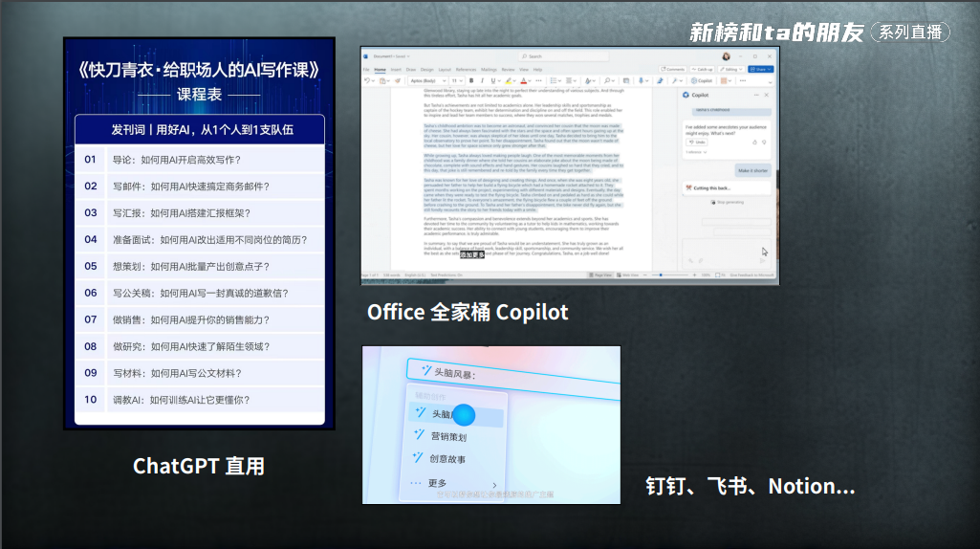980x549 pixels.
Task: Click course row 04 准备面试
Action: click(x=200, y=239)
